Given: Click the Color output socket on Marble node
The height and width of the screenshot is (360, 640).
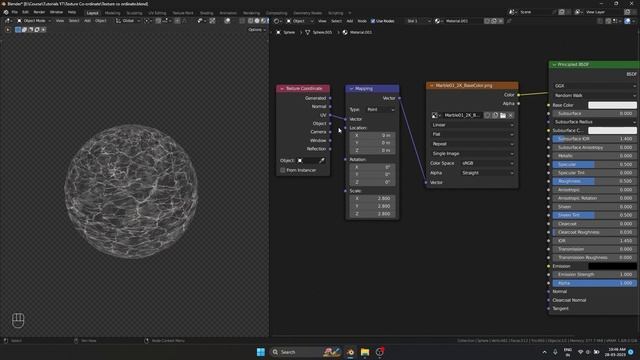Looking at the screenshot, I should tap(518, 95).
